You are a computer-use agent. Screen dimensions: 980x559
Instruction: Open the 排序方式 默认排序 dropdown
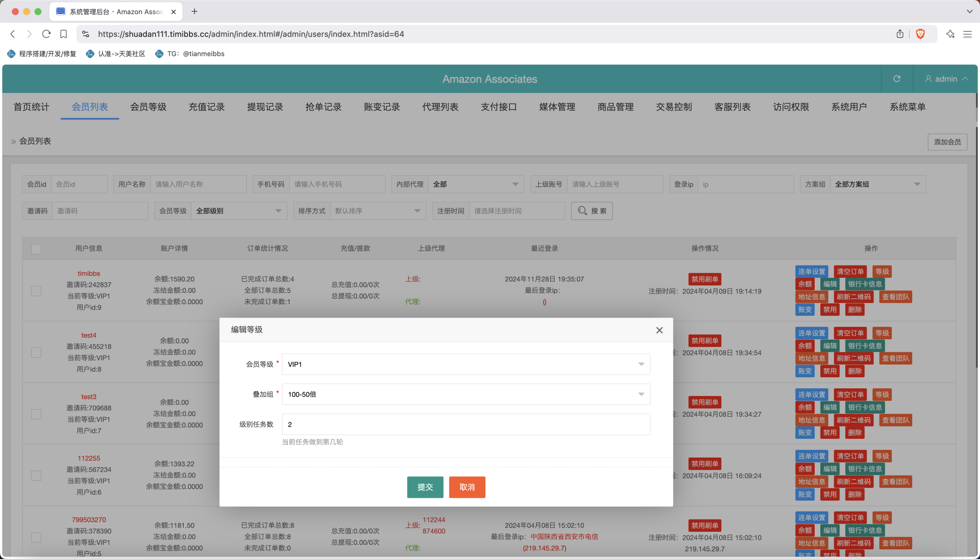(x=378, y=211)
